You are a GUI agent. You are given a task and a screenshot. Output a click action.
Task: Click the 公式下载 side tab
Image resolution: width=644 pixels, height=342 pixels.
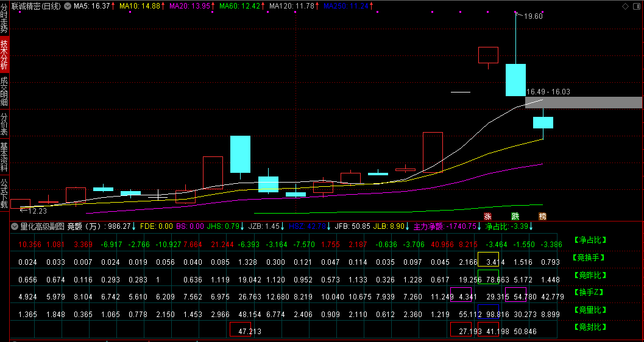click(x=5, y=193)
